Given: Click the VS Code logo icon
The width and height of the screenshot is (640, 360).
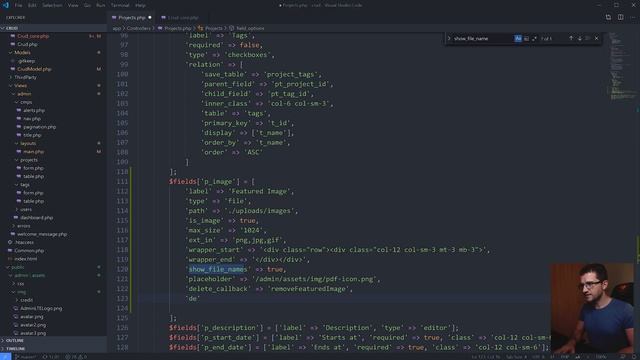Looking at the screenshot, I should (5, 5).
